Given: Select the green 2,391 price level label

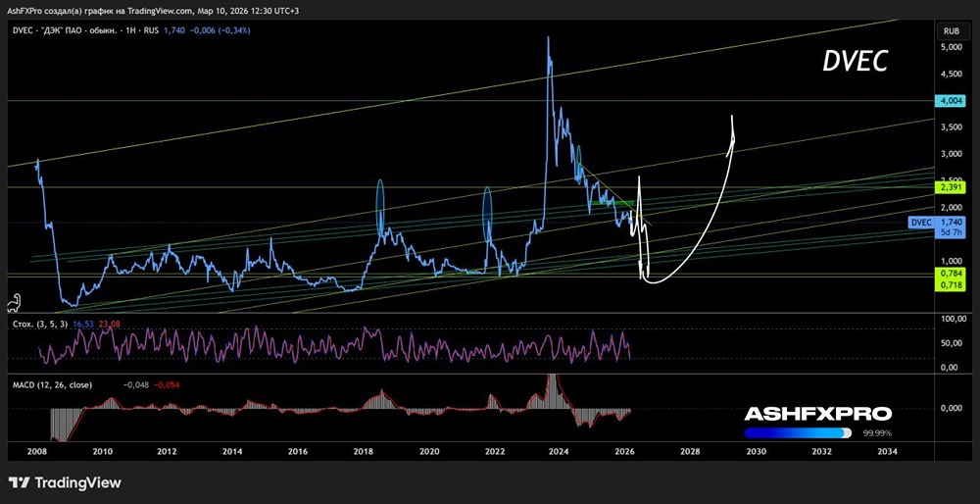Looking at the screenshot, I should tap(952, 187).
